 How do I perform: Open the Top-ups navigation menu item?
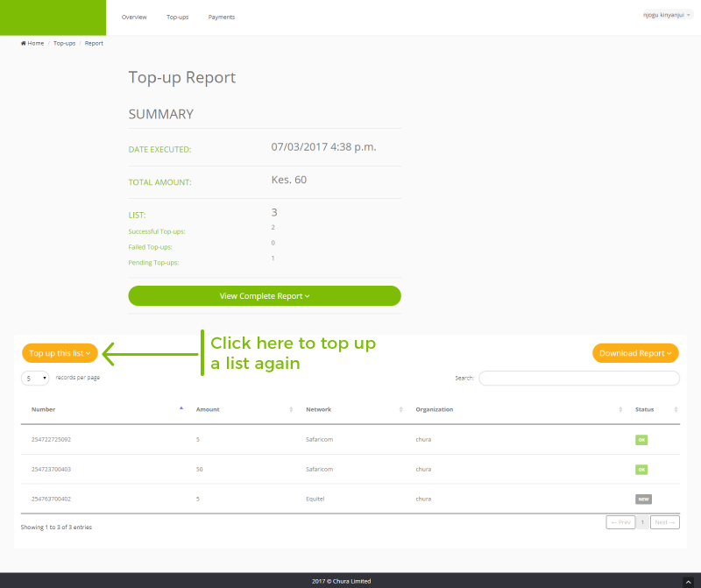[178, 18]
